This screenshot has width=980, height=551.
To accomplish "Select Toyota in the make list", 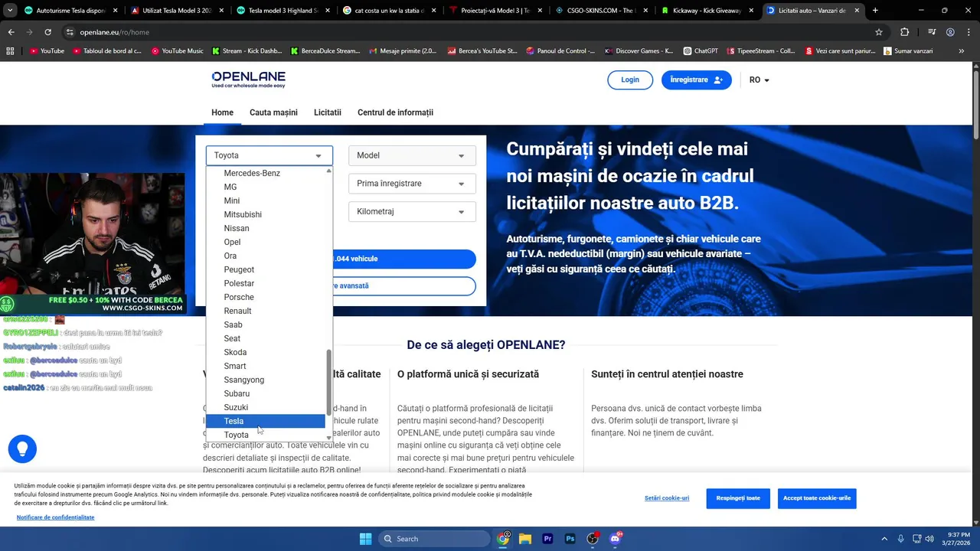I will 265,435.
